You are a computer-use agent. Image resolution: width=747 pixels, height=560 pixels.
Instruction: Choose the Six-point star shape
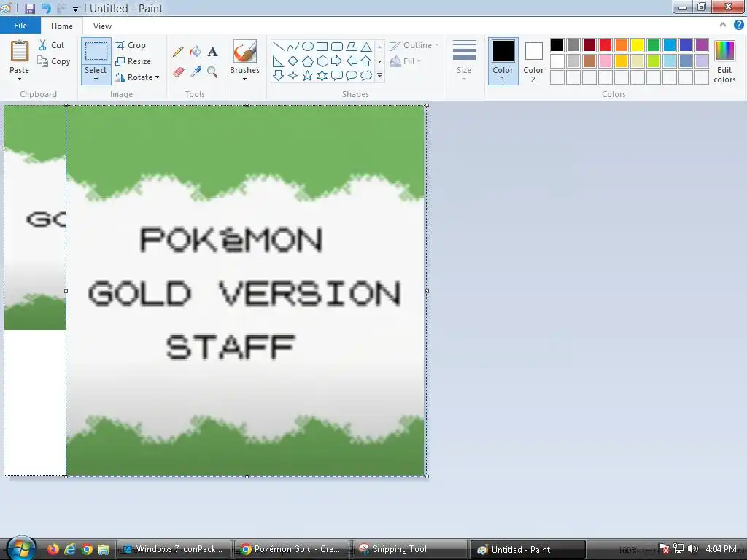coord(322,75)
